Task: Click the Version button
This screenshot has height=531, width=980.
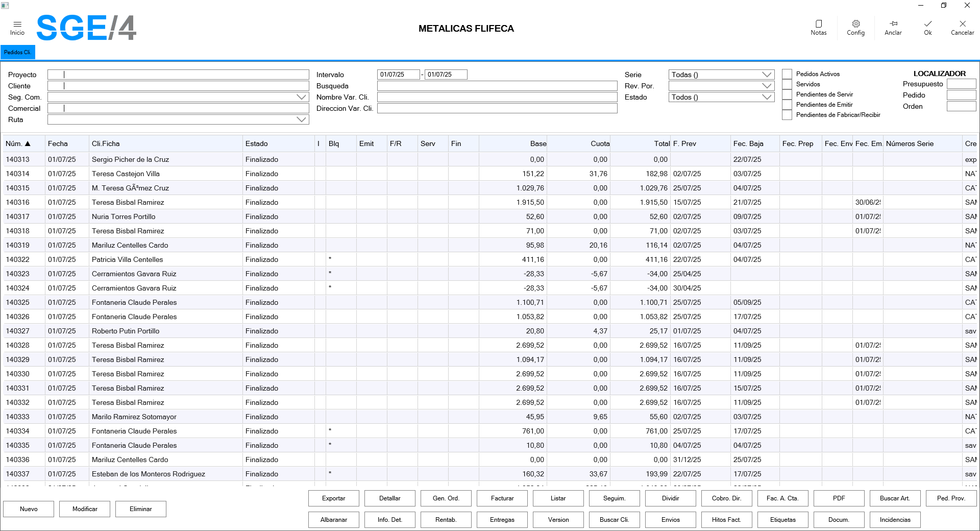Action: pos(558,520)
